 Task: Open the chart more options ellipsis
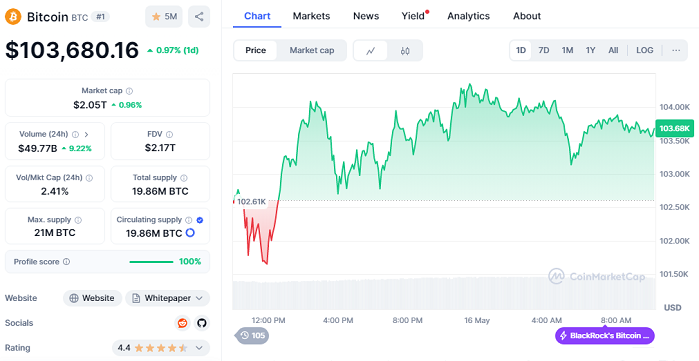pos(676,50)
